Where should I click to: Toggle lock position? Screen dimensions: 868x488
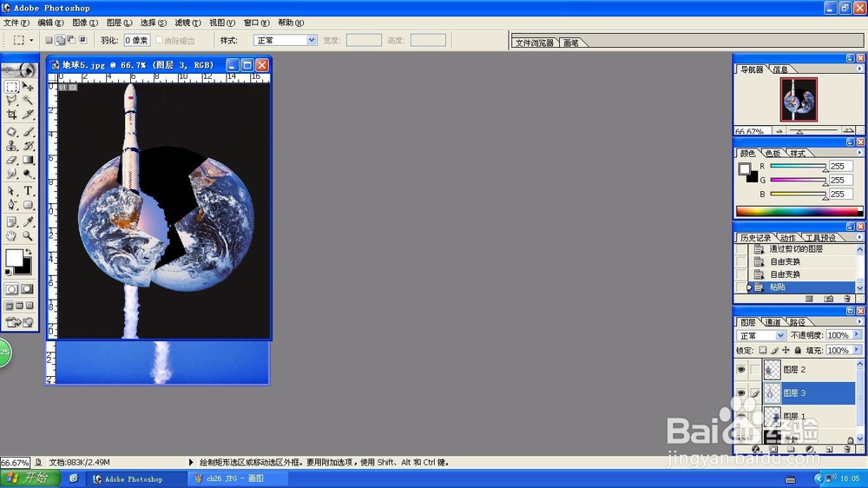pyautogui.click(x=786, y=350)
